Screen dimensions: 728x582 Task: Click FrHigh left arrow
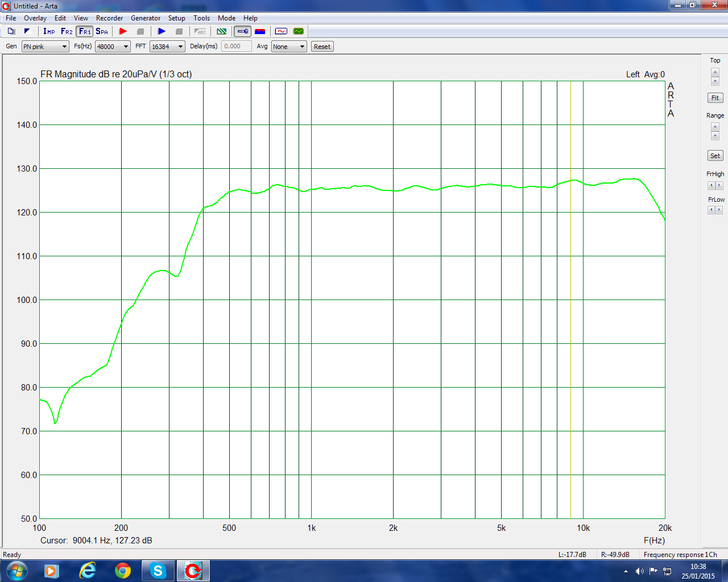coord(711,185)
